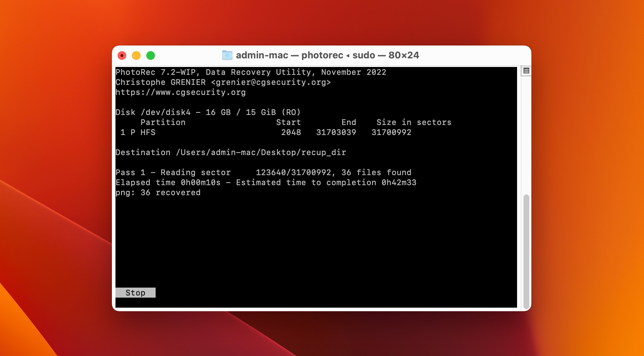Click the https://www.cgsecurity.org URL
Image resolution: width=644 pixels, height=356 pixels.
[180, 92]
